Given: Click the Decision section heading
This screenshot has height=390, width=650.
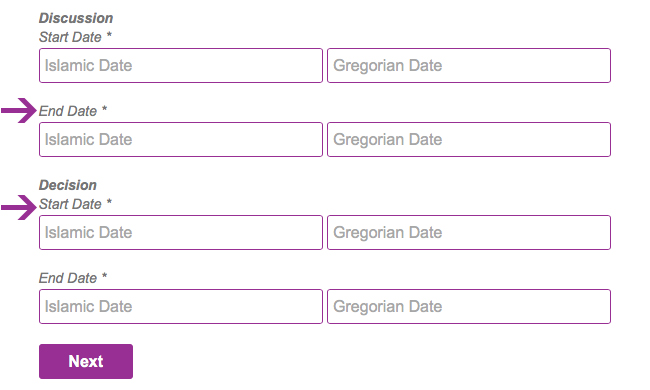Looking at the screenshot, I should pos(68,185).
